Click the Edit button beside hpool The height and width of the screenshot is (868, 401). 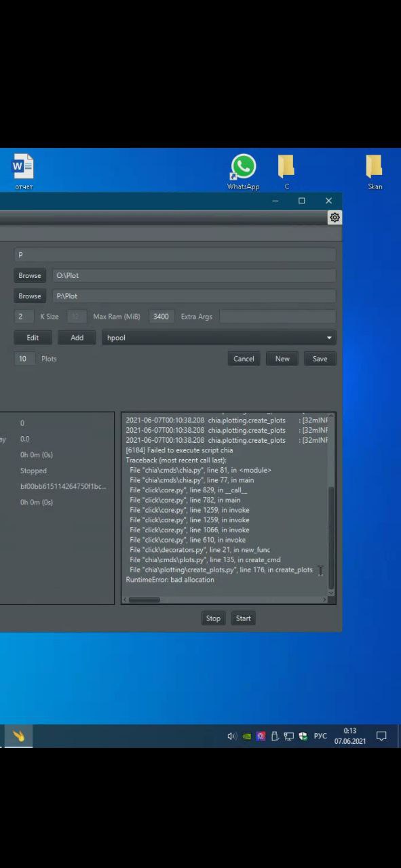pyautogui.click(x=33, y=338)
